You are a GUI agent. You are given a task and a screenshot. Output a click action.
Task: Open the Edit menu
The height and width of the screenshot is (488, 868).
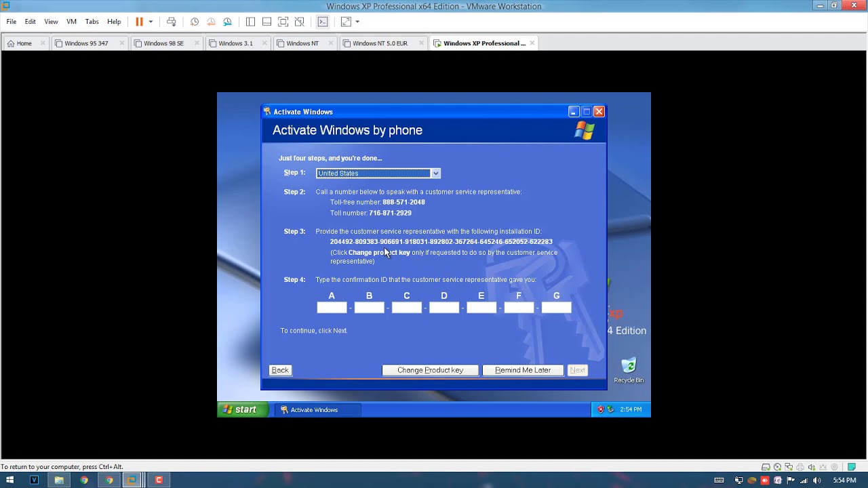(x=31, y=22)
